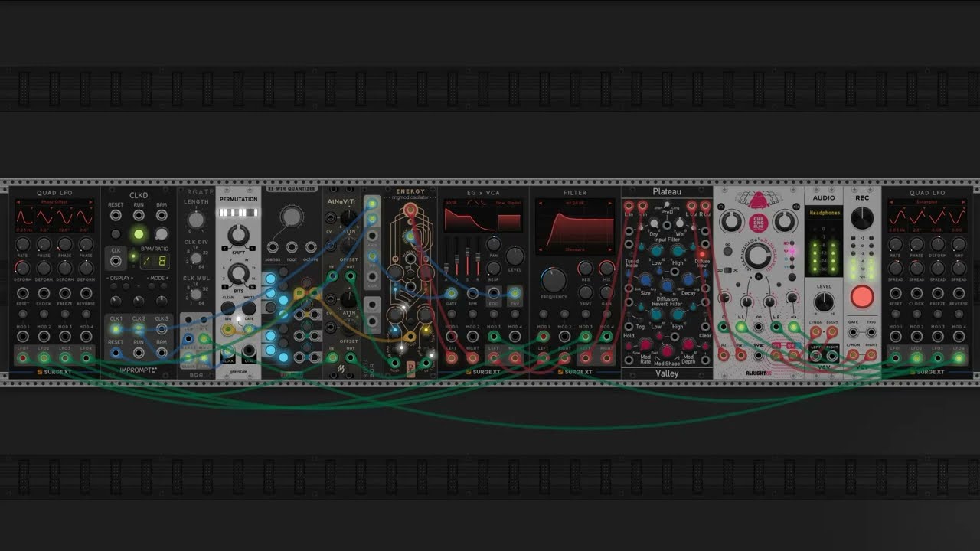Click the Plateau R out jack
The image size is (980, 551).
704,205
